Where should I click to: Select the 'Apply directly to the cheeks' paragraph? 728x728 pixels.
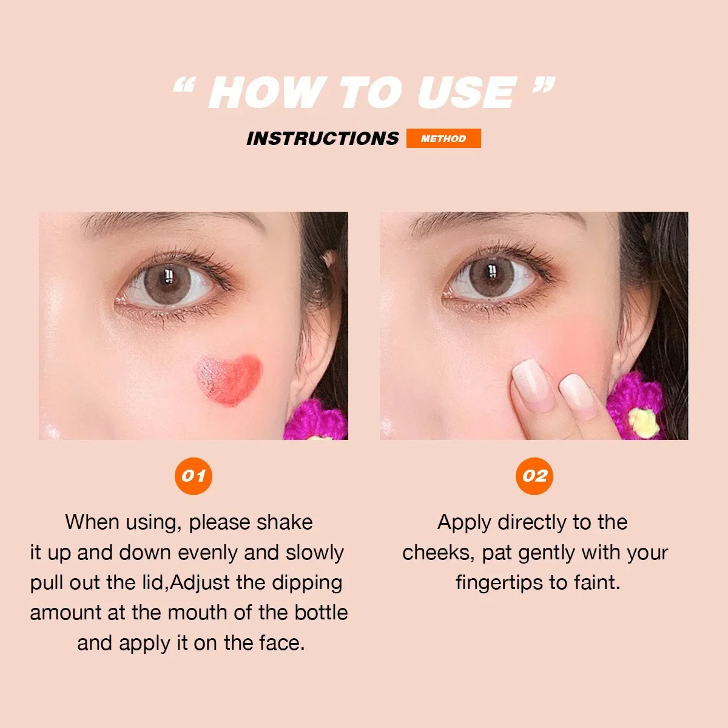pyautogui.click(x=534, y=552)
